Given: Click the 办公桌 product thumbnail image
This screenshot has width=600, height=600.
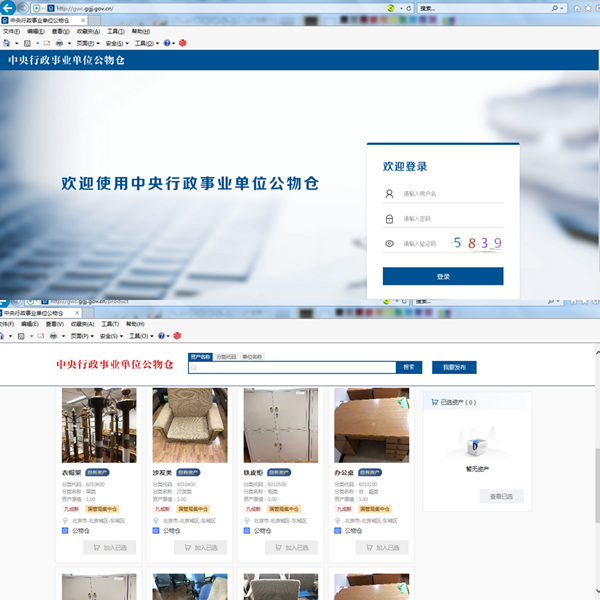Looking at the screenshot, I should tap(371, 425).
